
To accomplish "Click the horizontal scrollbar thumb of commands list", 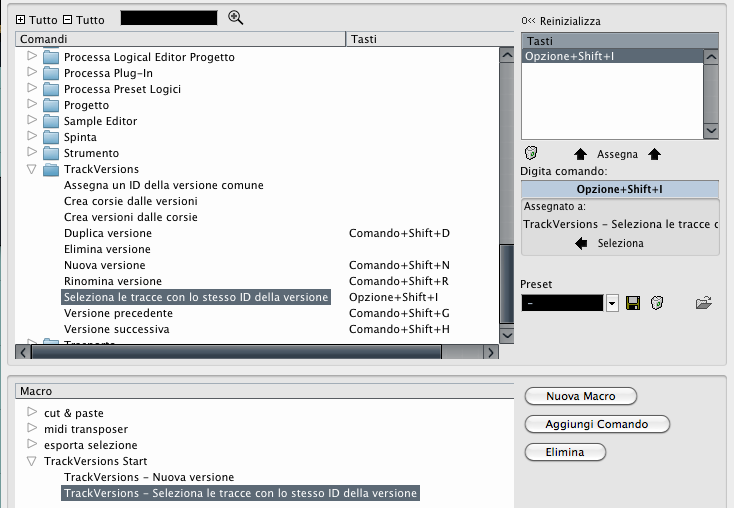I will [236, 352].
